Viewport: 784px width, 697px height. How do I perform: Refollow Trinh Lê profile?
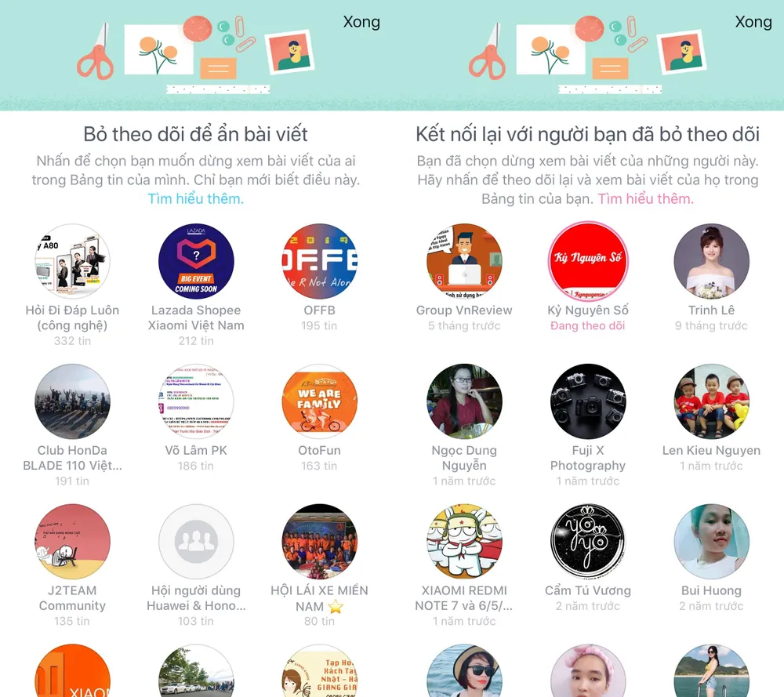[x=712, y=261]
